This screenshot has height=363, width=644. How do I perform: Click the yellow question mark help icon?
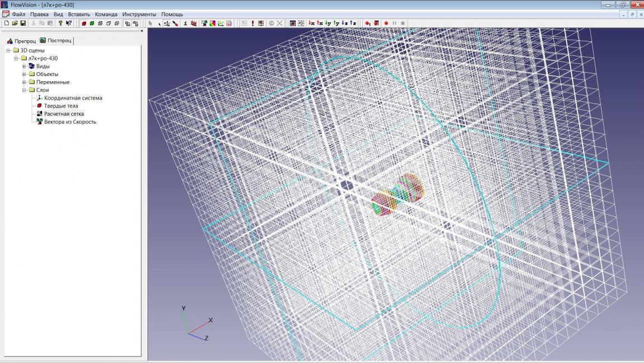[60, 23]
